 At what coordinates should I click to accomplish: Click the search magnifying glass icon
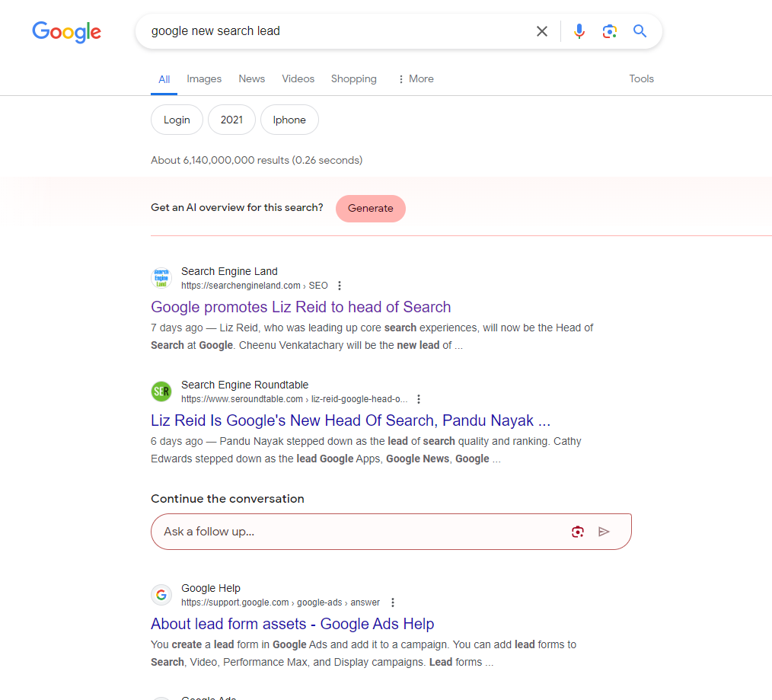640,31
